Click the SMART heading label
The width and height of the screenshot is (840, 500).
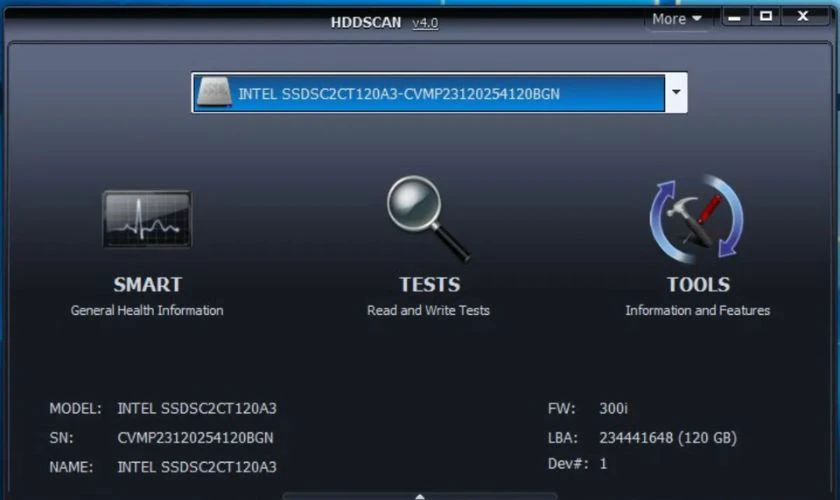point(148,285)
